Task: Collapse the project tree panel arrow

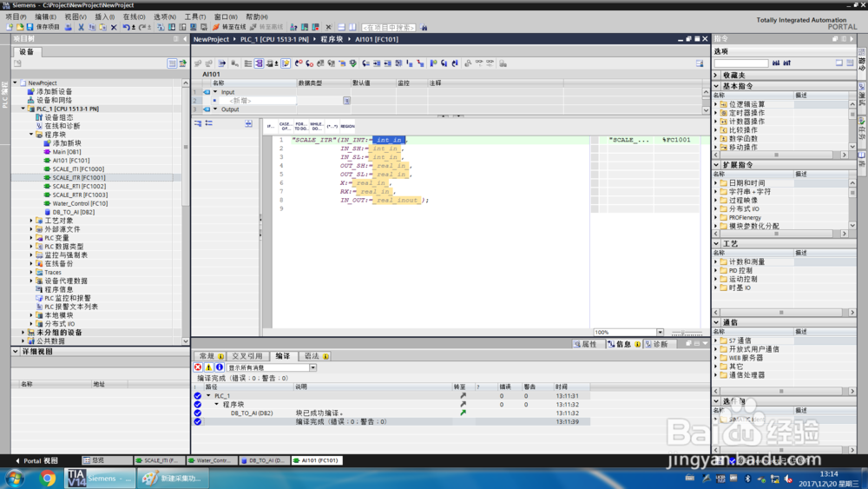Action: click(185, 39)
